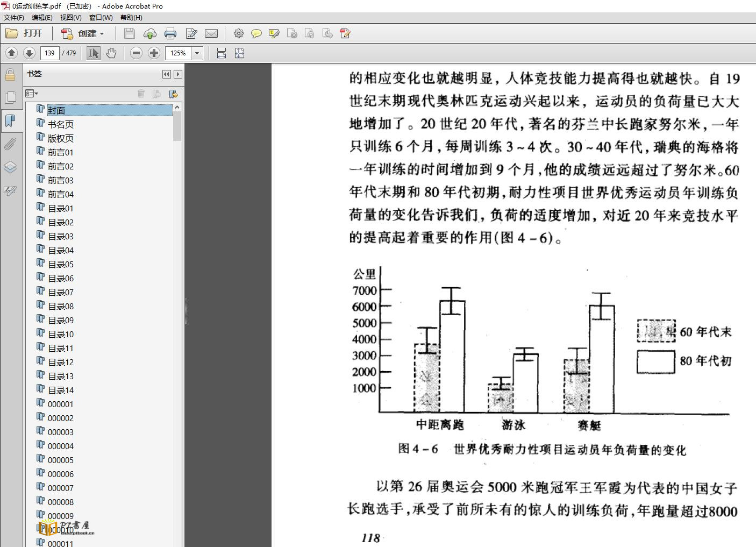756x547 pixels.
Task: Click the cloud upload icon
Action: tap(150, 34)
